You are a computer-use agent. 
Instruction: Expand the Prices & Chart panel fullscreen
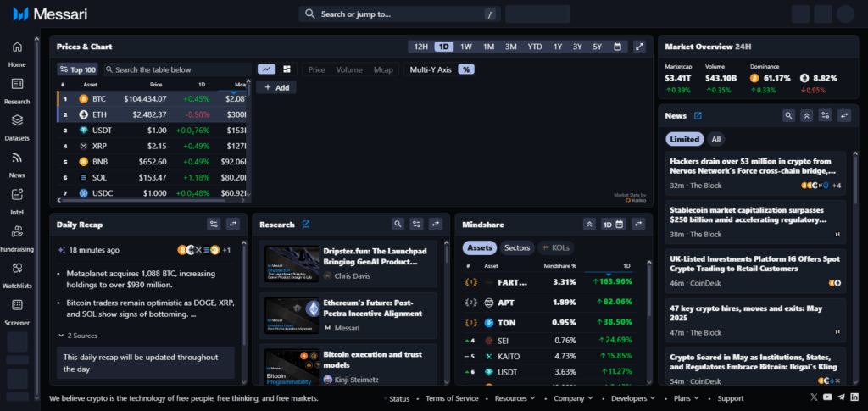coord(640,47)
